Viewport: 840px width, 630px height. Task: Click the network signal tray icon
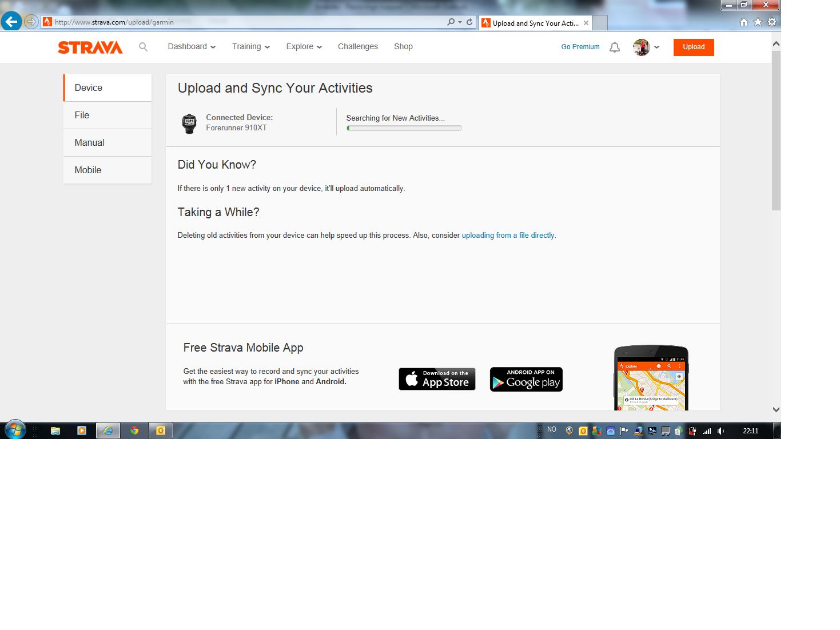pyautogui.click(x=707, y=431)
